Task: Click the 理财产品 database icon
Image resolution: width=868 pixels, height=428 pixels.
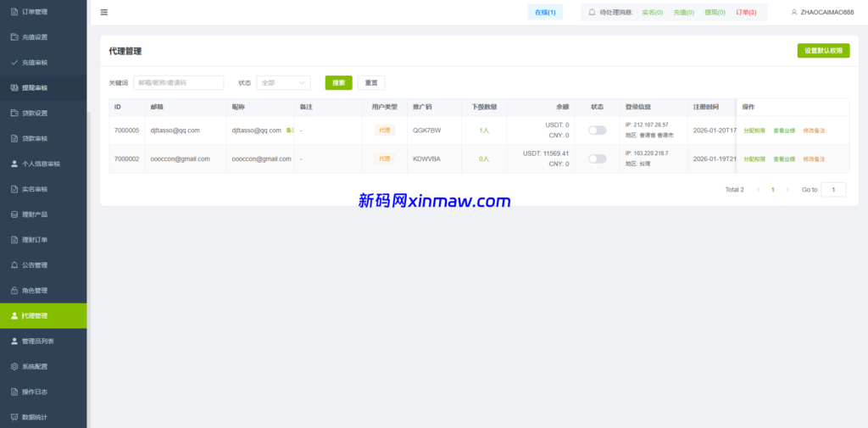Action: click(14, 214)
